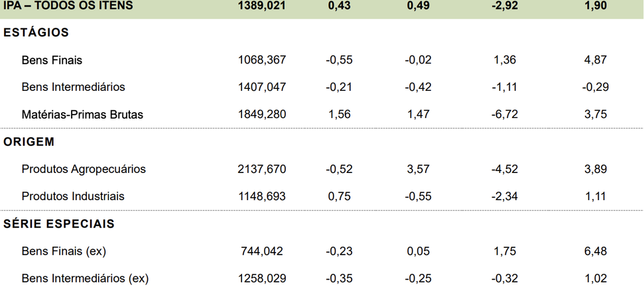Viewport: 644px width, 291px height.
Task: Select the index value 1849,280
Action: coord(262,114)
